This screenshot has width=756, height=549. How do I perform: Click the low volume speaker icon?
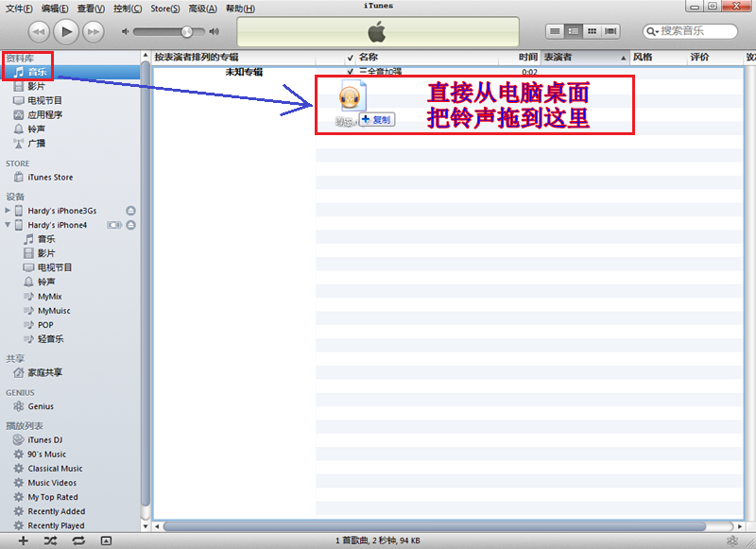(x=126, y=32)
